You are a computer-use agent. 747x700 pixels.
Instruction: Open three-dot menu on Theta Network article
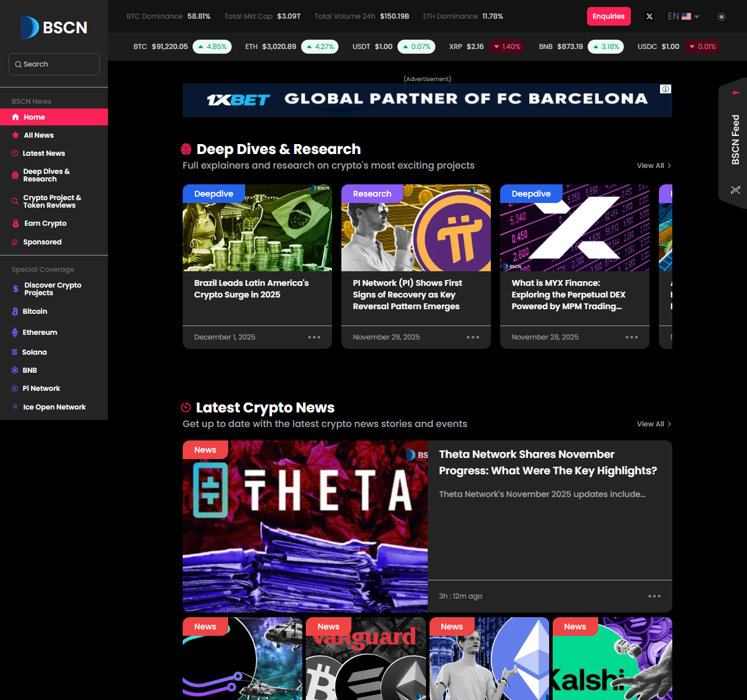tap(654, 596)
